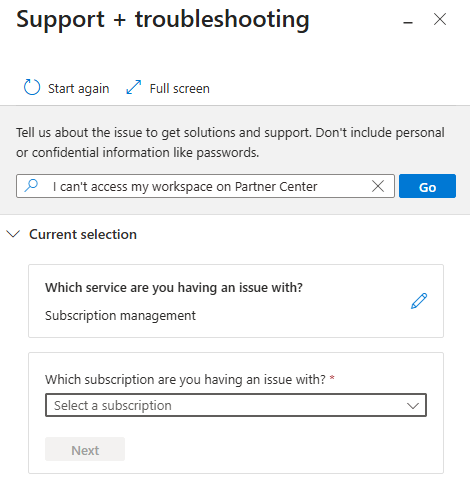Click the magnifier icon in search box

pos(31,186)
